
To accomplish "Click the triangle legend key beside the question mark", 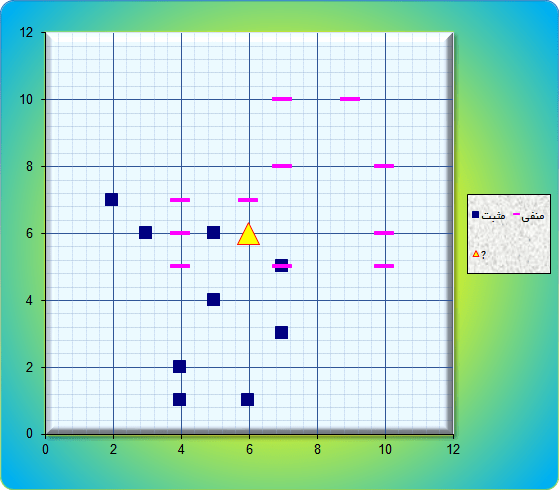I will pos(476,254).
